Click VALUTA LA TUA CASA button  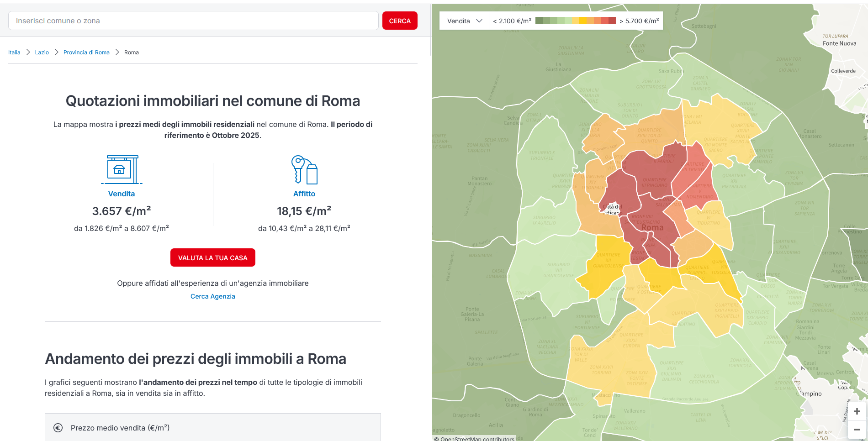[213, 258]
